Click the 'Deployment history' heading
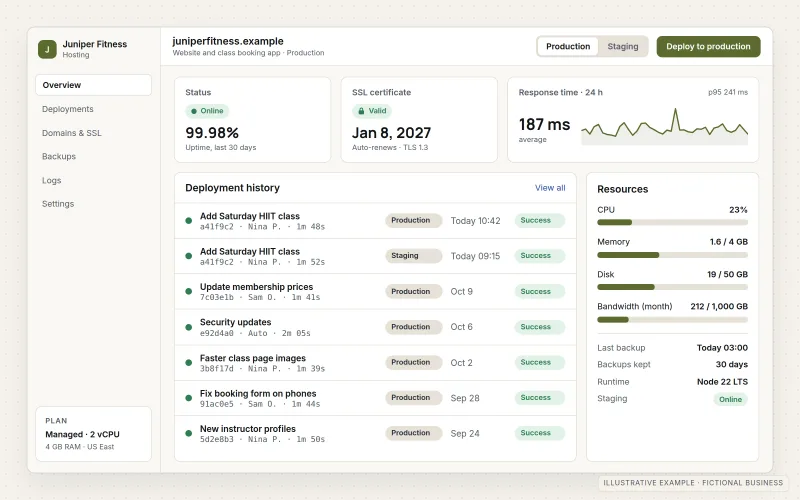This screenshot has height=500, width=800. tap(232, 188)
